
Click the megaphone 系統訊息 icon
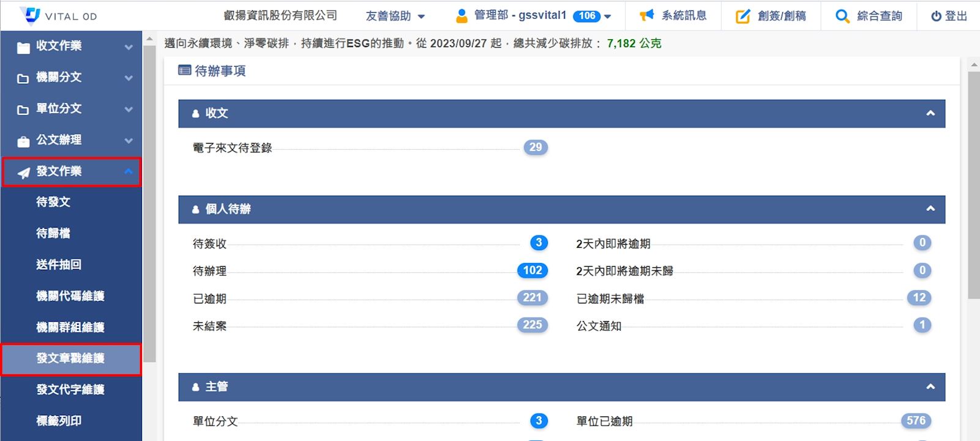click(x=646, y=16)
